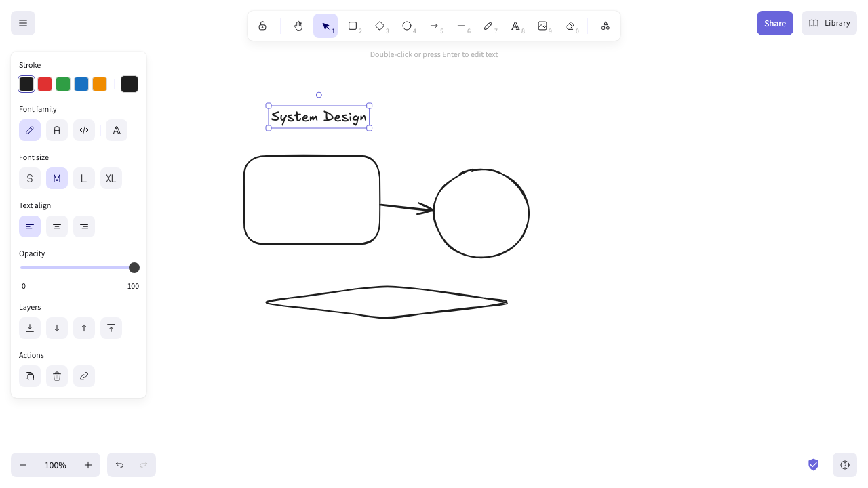Select the Draw pencil tool

488,26
